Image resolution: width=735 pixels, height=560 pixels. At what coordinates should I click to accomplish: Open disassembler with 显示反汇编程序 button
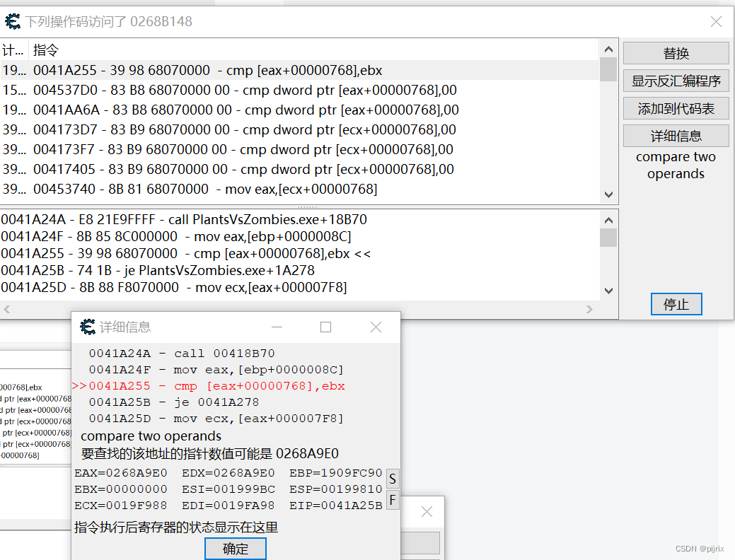coord(676,81)
